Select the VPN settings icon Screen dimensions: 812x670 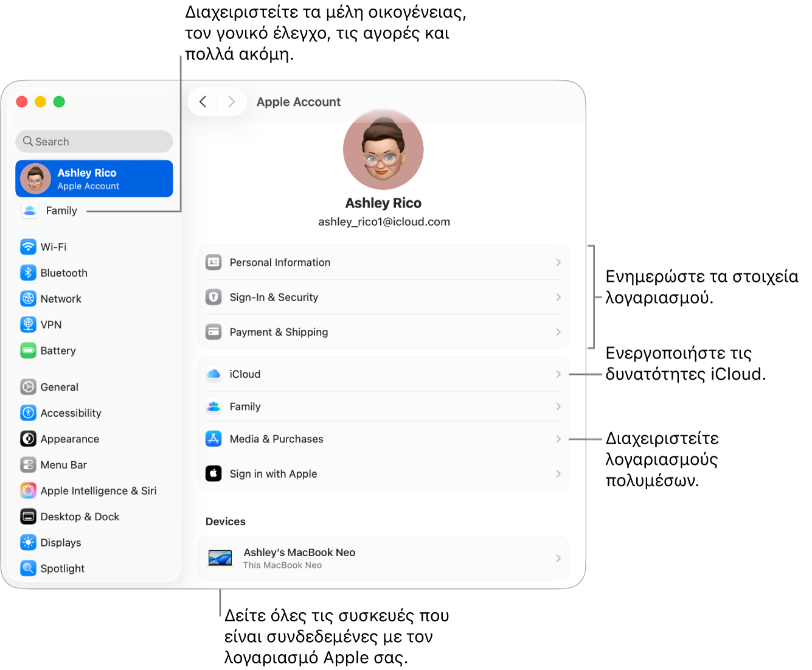(x=29, y=324)
